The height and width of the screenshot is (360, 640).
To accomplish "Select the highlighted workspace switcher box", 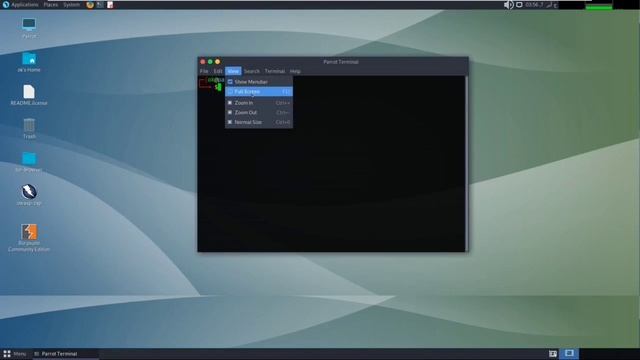I will (569, 353).
